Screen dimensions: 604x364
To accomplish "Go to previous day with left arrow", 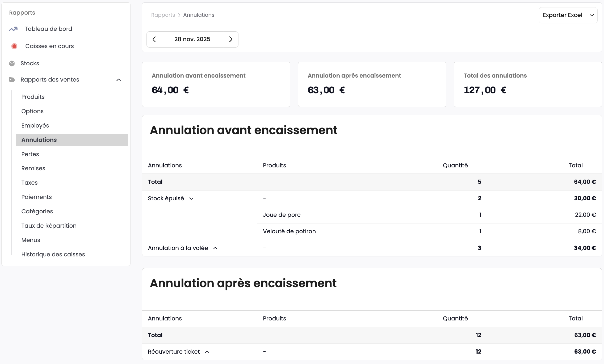I will click(154, 39).
